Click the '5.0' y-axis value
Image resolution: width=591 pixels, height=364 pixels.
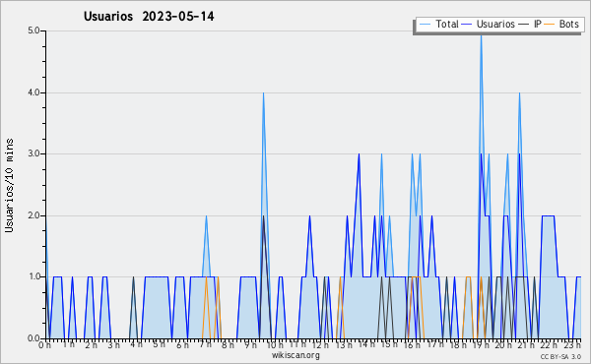(x=33, y=30)
